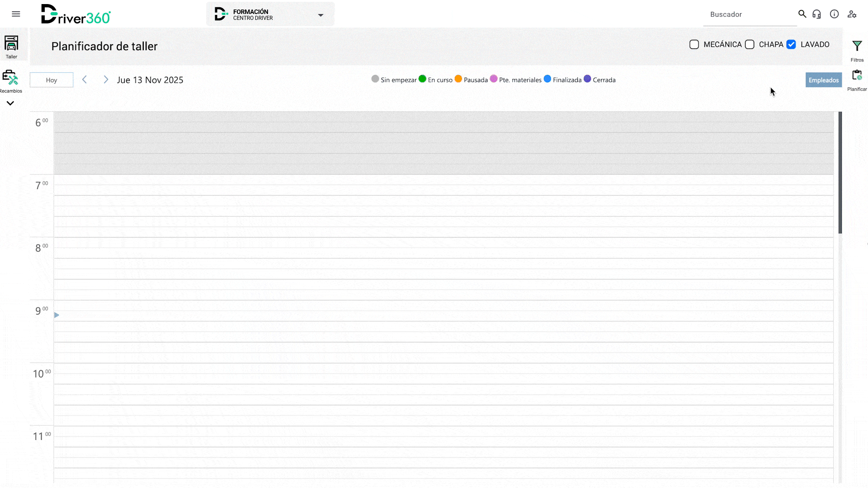Go to previous day arrow
The width and height of the screenshot is (868, 488).
click(85, 80)
